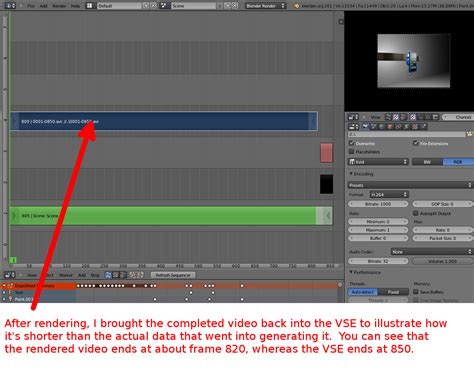This screenshot has width=474, height=376.
Task: Enable the Placeholders checkbox
Action: tap(351, 152)
